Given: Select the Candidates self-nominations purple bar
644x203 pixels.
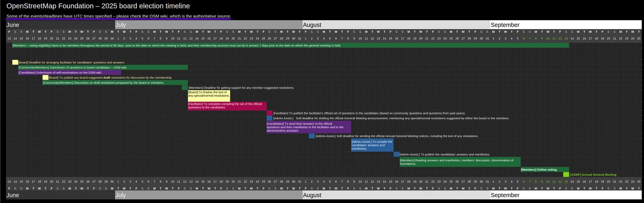Looking at the screenshot, I should [x=69, y=73].
